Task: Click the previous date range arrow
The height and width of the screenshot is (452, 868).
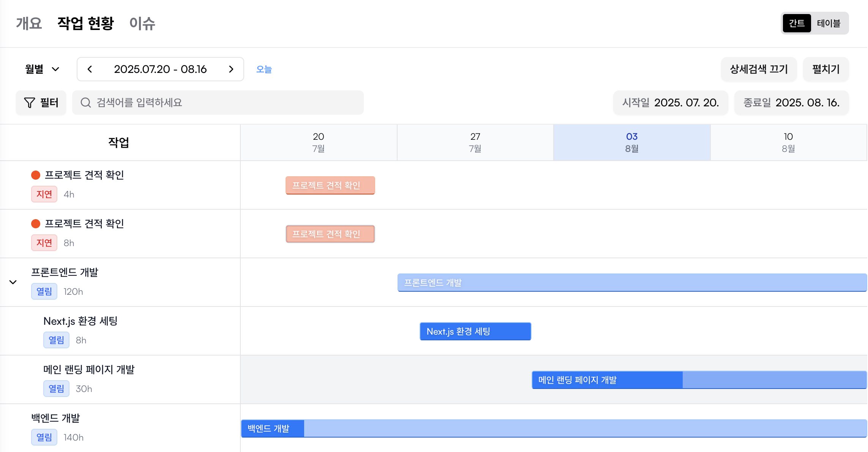Action: pos(90,69)
